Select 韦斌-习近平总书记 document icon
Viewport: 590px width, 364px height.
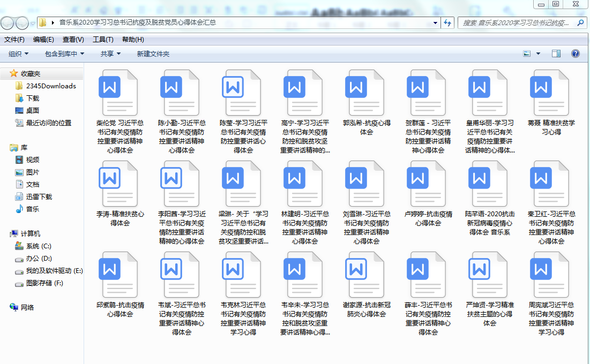pos(180,275)
